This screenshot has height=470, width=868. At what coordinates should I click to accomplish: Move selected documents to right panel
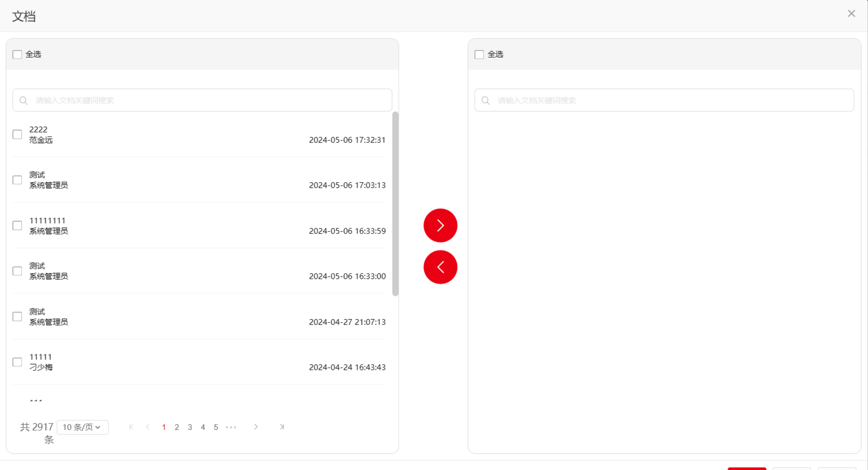(x=440, y=225)
